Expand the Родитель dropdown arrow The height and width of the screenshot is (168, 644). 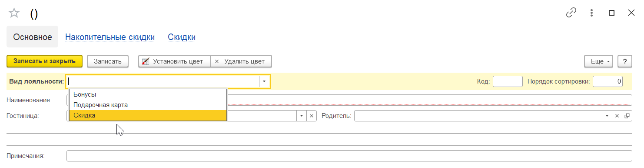click(x=607, y=116)
